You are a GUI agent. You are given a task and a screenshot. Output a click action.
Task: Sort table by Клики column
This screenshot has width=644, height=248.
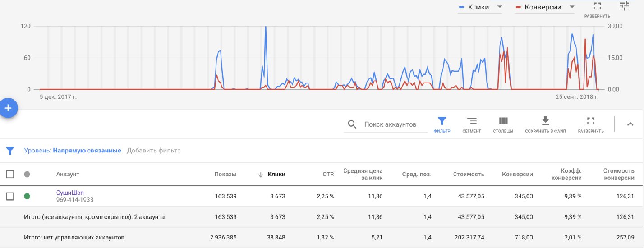(276, 175)
